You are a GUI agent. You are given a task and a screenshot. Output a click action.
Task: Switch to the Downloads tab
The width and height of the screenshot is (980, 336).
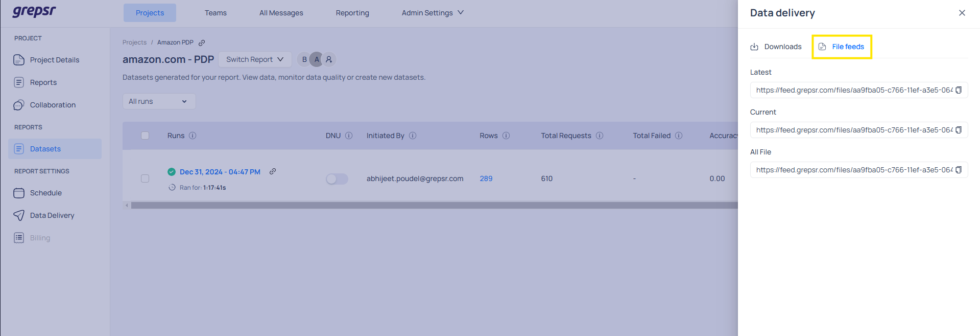pos(776,47)
